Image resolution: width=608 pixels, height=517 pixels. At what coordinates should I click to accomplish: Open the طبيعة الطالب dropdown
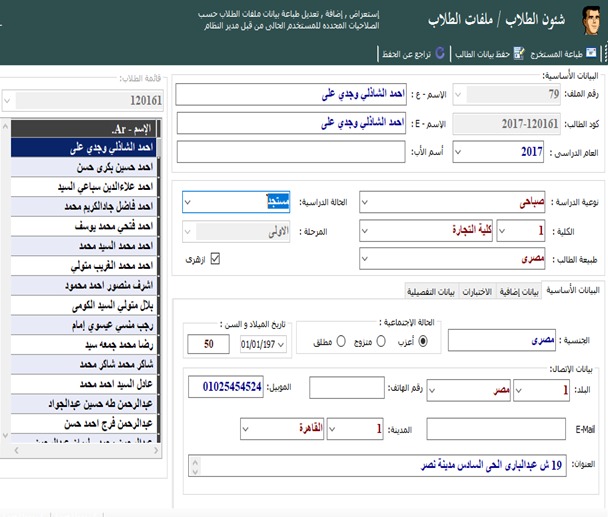click(x=365, y=259)
